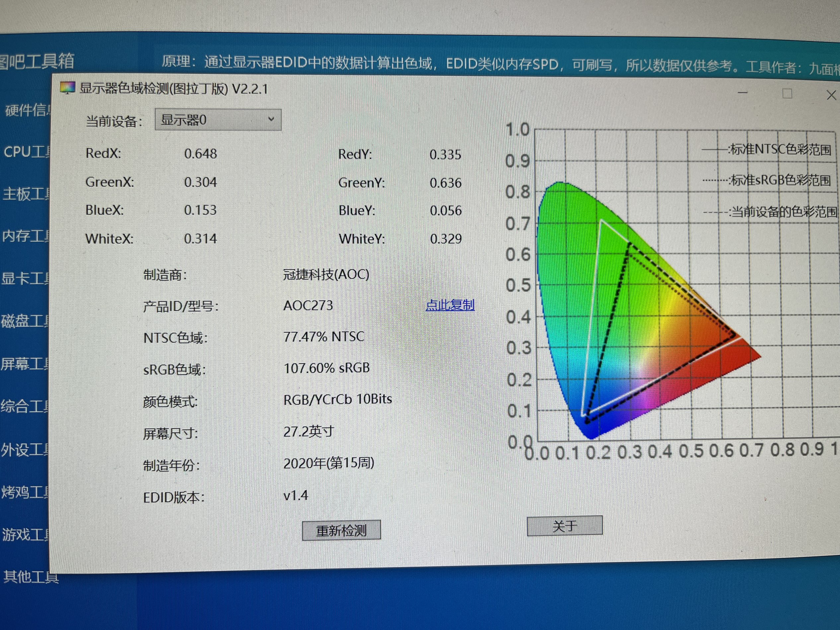Open the 显卡工具 sidebar category

25,279
